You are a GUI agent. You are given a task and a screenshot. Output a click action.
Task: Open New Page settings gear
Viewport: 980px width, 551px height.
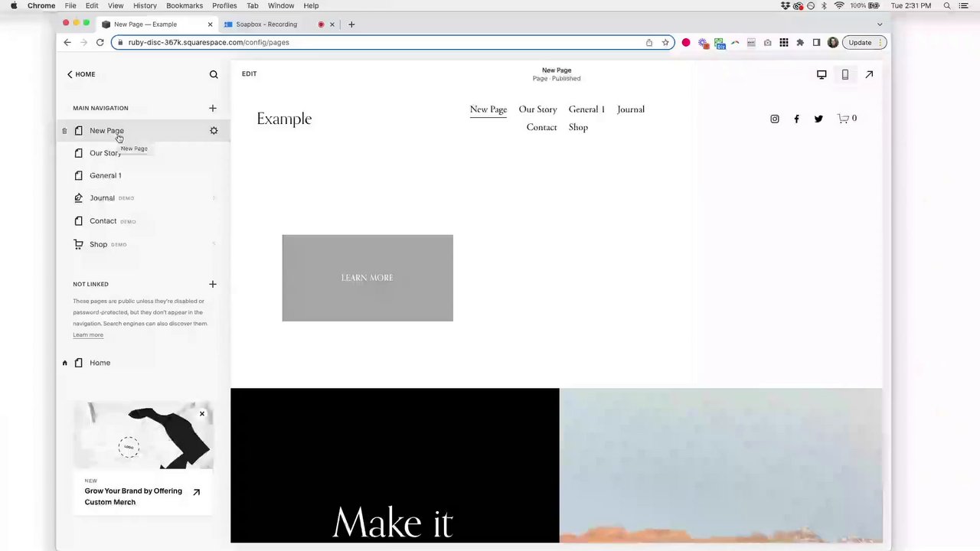coord(214,131)
